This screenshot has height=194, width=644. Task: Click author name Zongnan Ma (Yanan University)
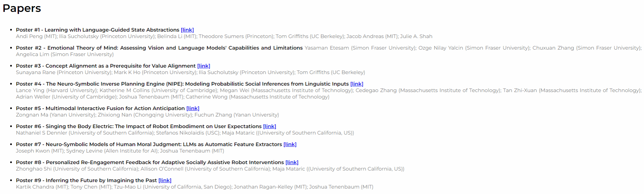56,115
